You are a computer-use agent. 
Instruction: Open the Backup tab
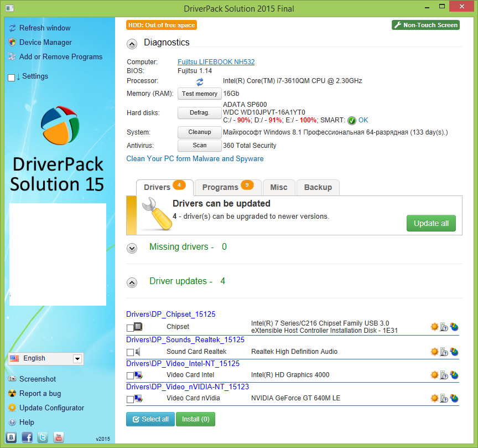(318, 187)
